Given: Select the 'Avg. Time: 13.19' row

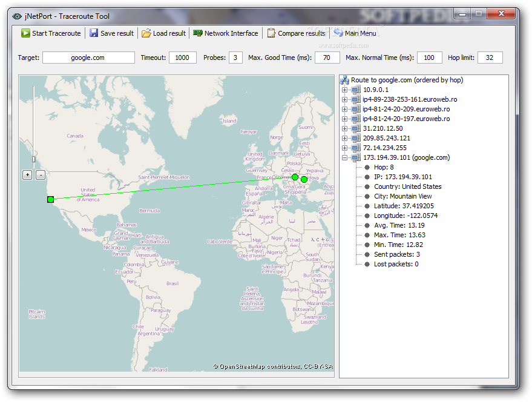Looking at the screenshot, I should pos(399,225).
